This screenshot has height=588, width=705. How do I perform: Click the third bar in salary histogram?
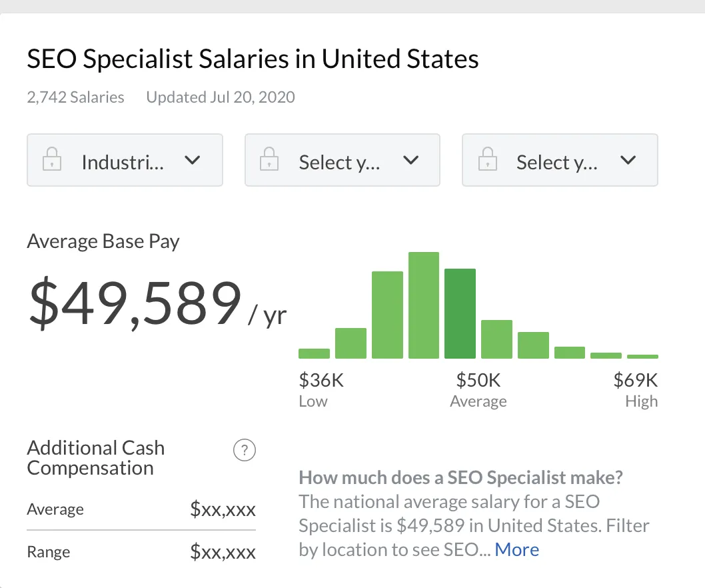[x=387, y=315]
